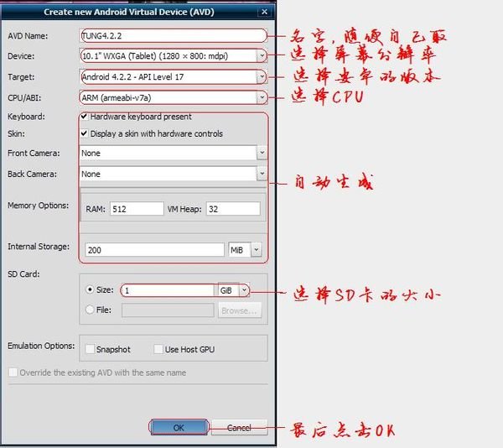Close the Create new AVD dialog
Image resolution: width=503 pixels, height=448 pixels.
click(x=266, y=12)
